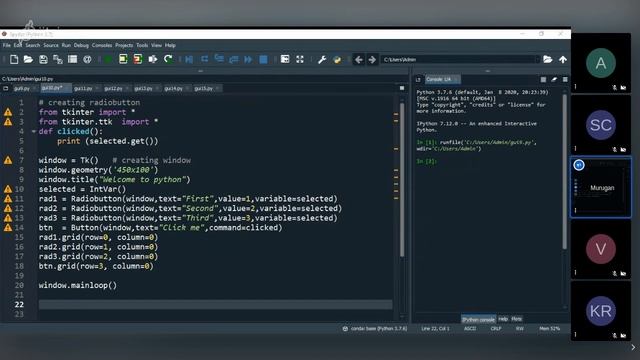Interrupt kernel with the console stop square
Screen dimensions: 640x360
tap(543, 80)
